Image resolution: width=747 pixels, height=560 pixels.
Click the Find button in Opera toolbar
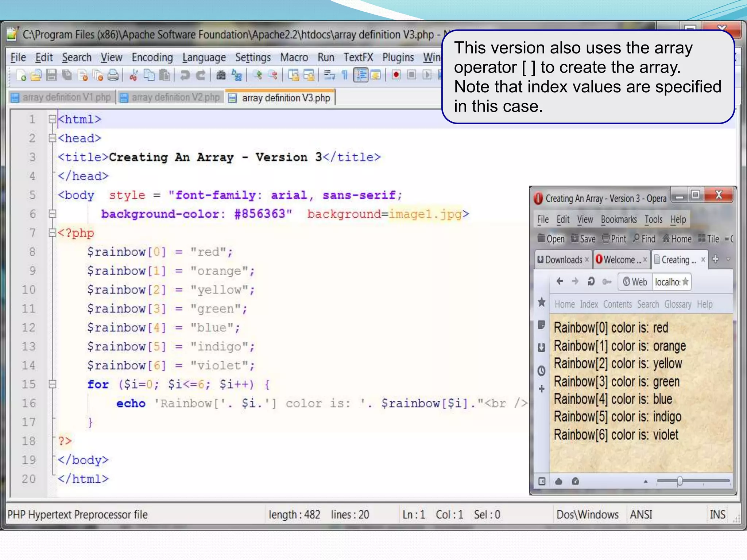[x=644, y=239]
